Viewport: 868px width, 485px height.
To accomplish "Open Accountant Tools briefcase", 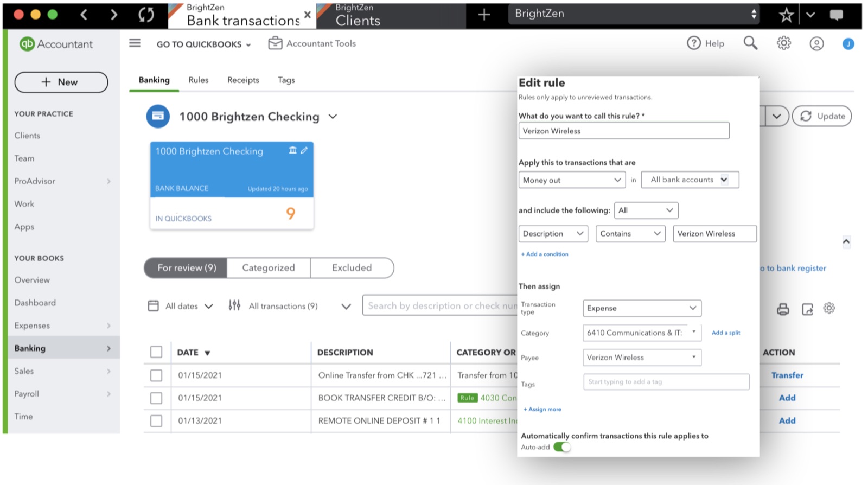I will (312, 43).
